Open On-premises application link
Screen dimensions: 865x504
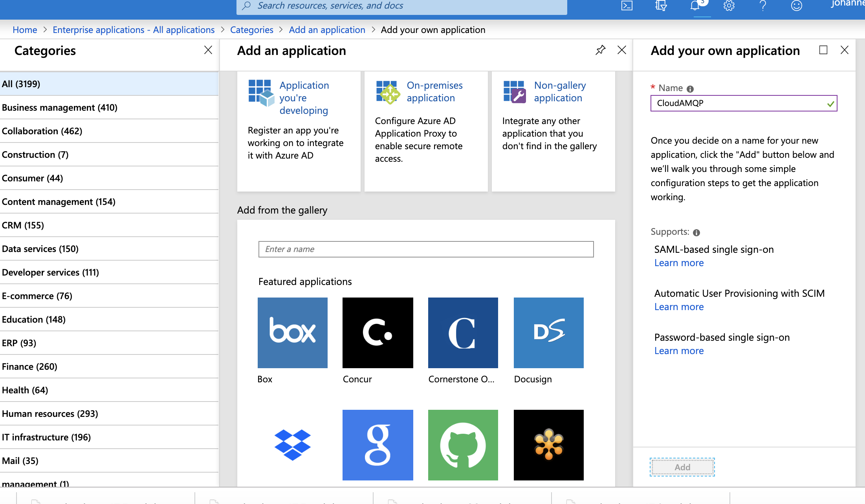point(434,91)
